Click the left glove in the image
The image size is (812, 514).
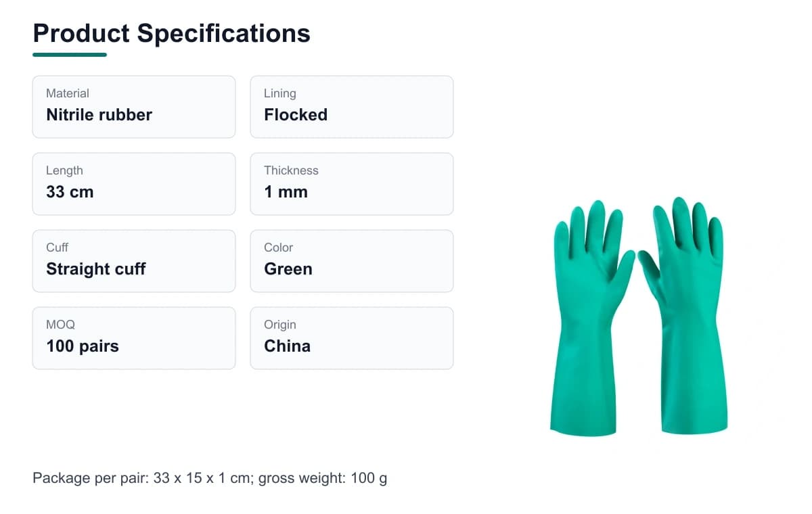coord(591,318)
